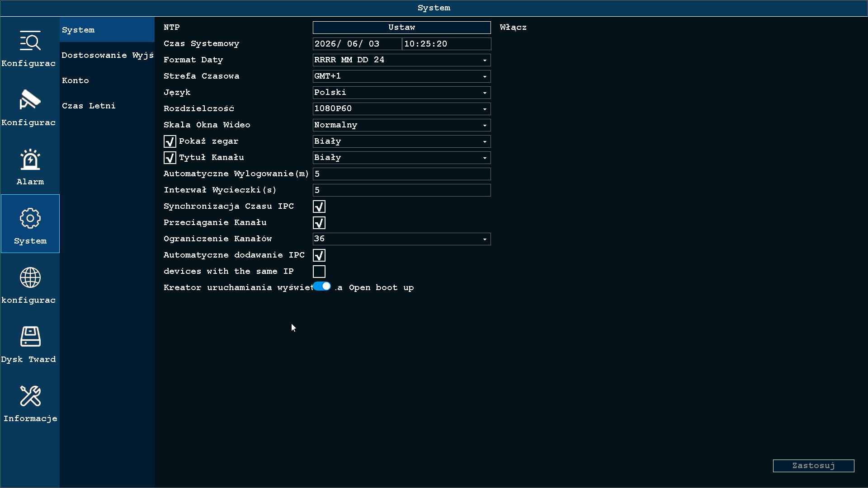Open the Strefa Czasowa GMT+1 dropdown

(401, 76)
